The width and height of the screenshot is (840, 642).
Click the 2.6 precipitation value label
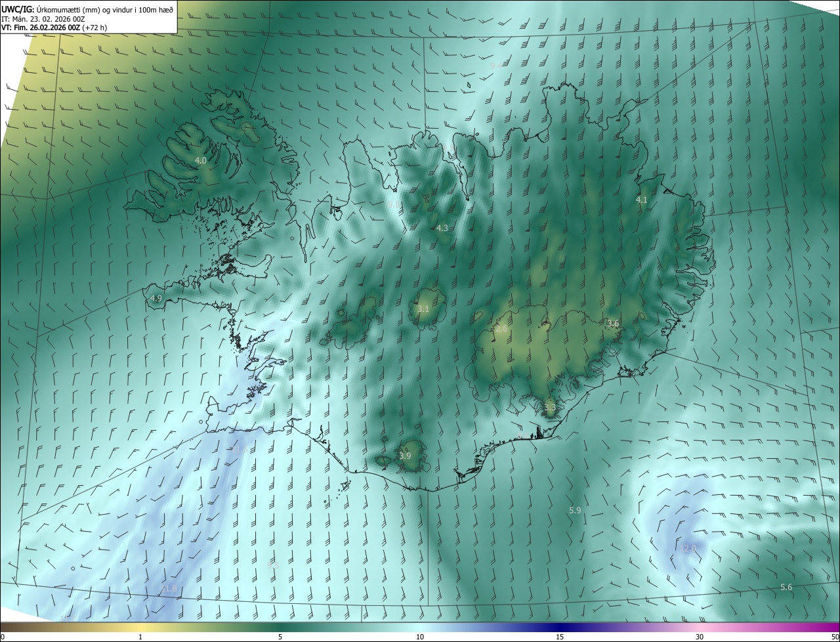point(502,328)
